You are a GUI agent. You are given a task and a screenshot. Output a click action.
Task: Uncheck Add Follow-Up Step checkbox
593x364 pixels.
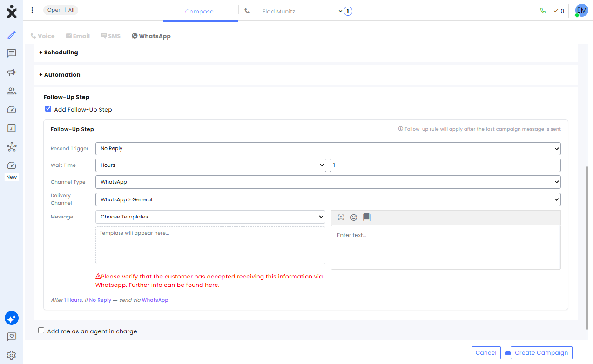pyautogui.click(x=48, y=109)
